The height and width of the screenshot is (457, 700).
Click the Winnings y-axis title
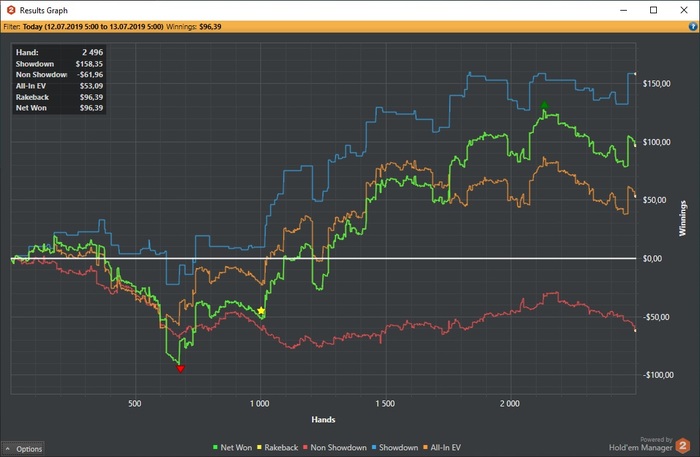pos(682,218)
